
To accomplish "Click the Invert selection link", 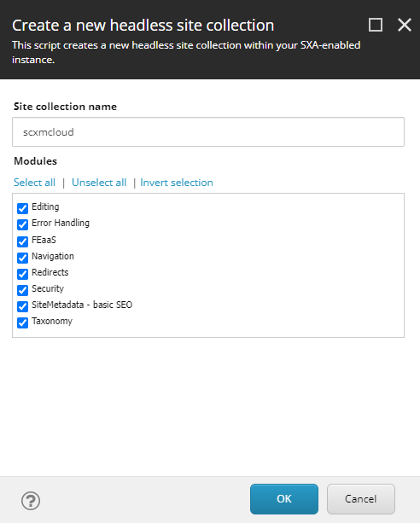I will [x=177, y=183].
